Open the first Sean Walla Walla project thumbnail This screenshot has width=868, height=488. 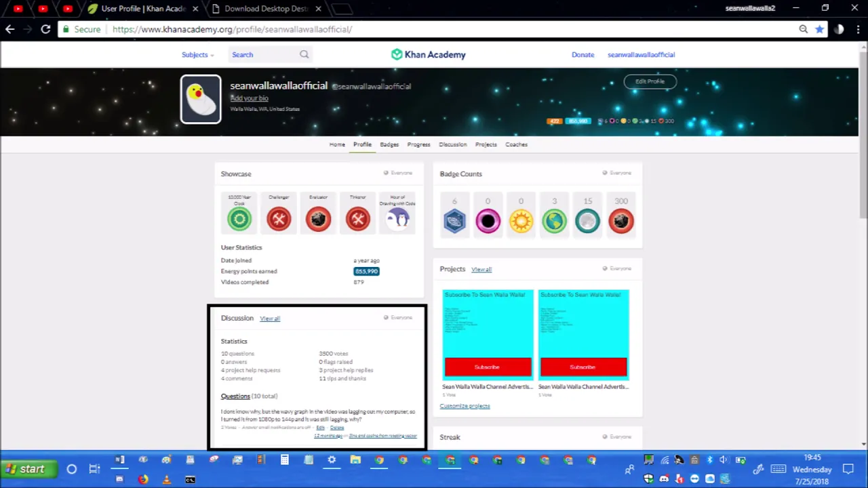pyautogui.click(x=488, y=334)
